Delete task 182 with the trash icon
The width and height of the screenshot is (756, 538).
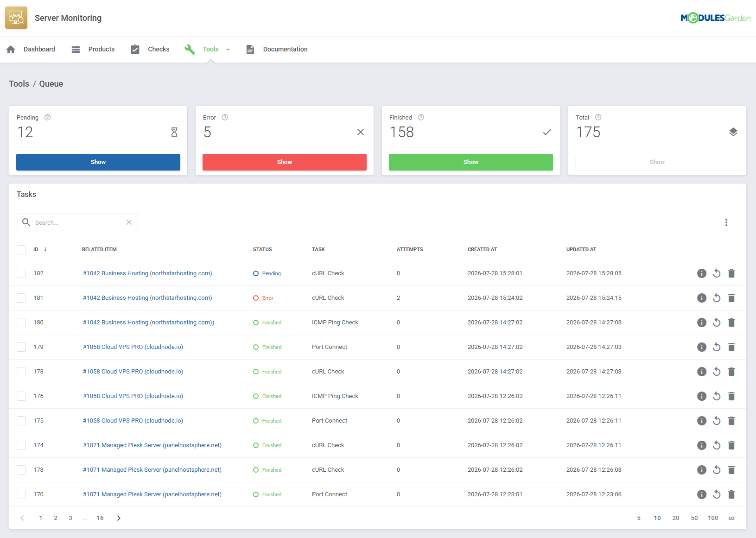pos(731,273)
